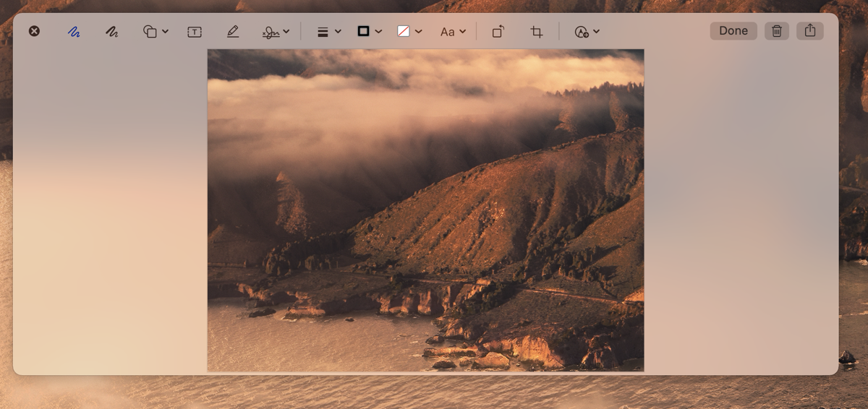Activate the Crop tool
Viewport: 868px width, 409px height.
[536, 32]
